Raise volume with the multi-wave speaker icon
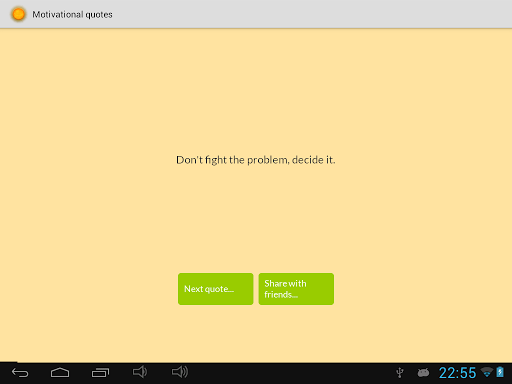This screenshot has width=512, height=384. click(x=180, y=372)
